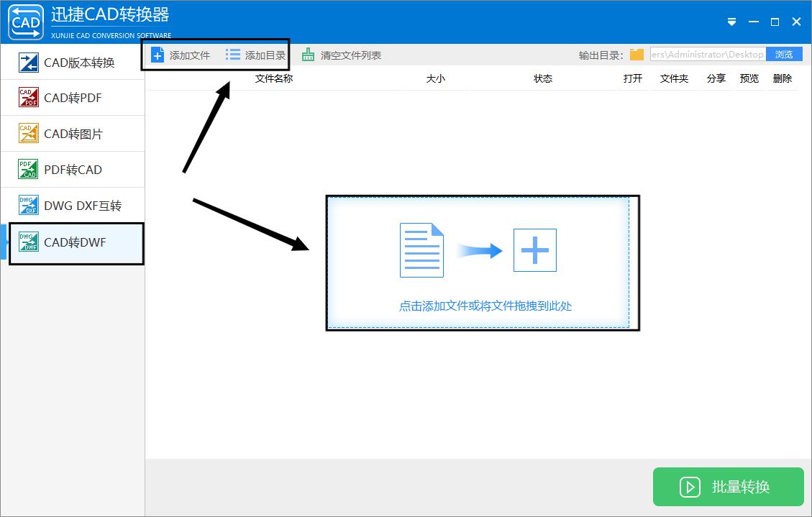Switch to CAD转图片 mode
812x517 pixels.
(30, 133)
